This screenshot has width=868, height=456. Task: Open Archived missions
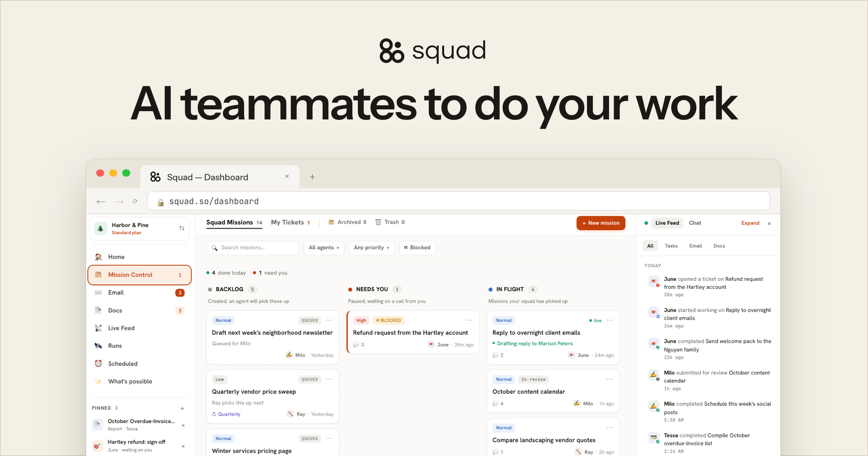pyautogui.click(x=347, y=222)
